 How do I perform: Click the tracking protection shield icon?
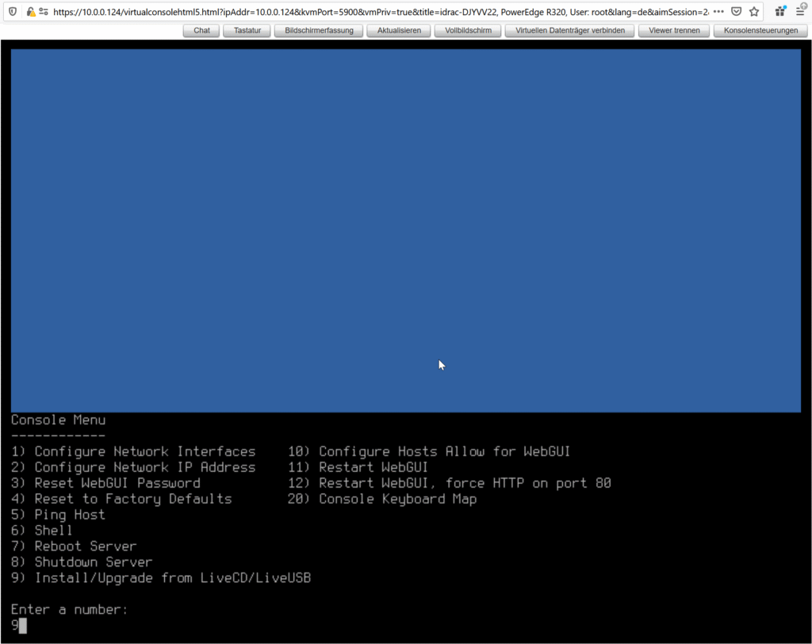point(12,12)
